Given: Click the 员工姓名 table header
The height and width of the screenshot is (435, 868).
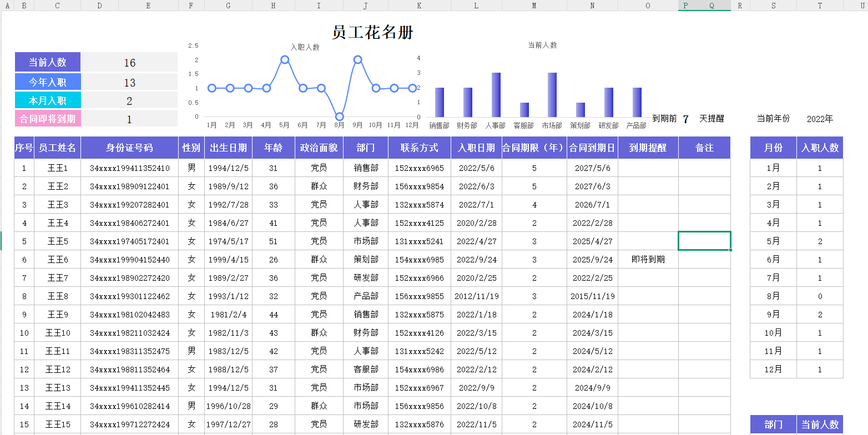Looking at the screenshot, I should coord(57,147).
